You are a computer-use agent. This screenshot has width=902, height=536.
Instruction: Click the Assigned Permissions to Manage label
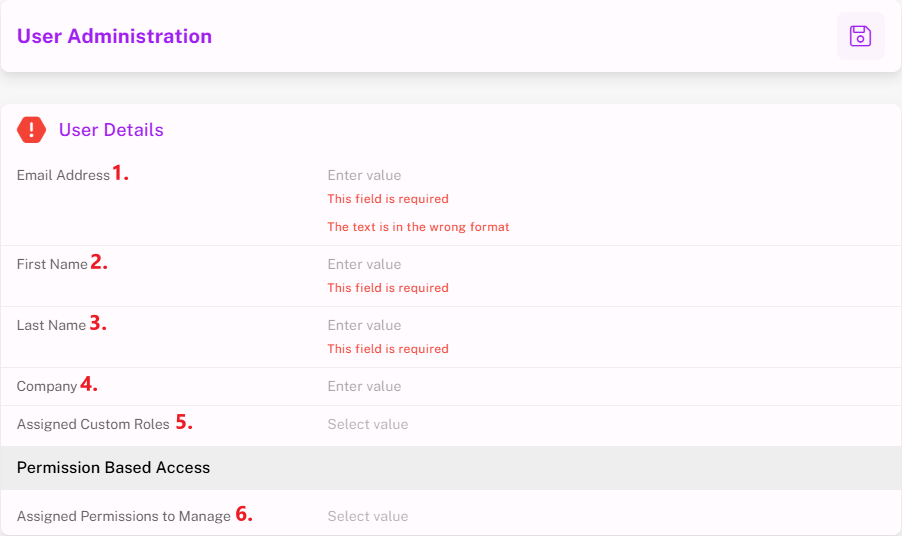pos(124,517)
